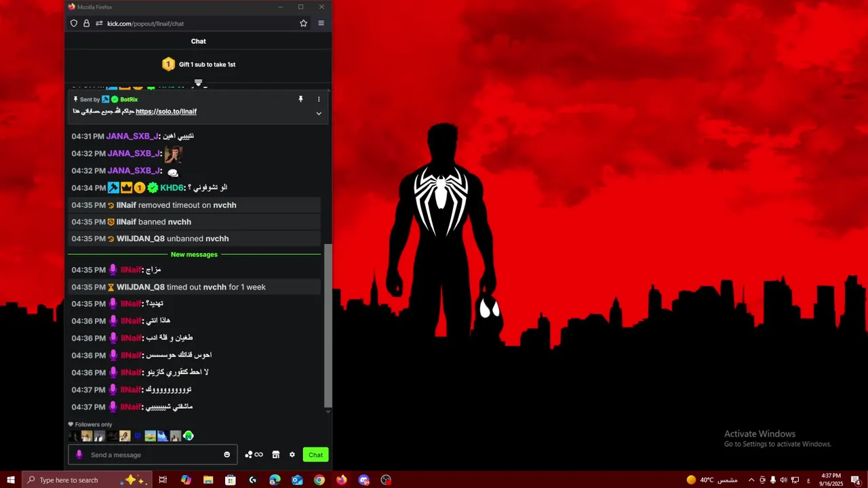Image resolution: width=868 pixels, height=488 pixels.
Task: Open the KHD6 user profile
Action: click(x=172, y=188)
